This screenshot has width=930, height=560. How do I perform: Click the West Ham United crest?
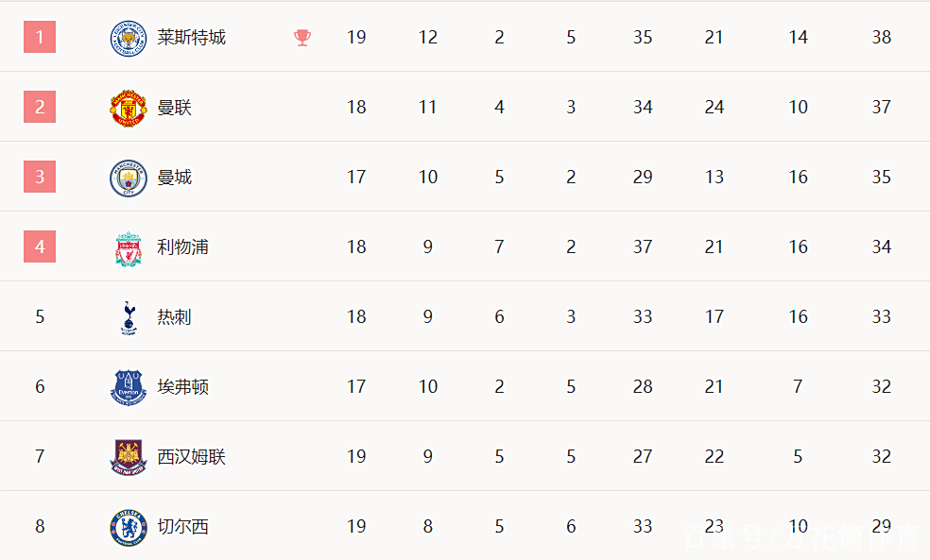129,457
